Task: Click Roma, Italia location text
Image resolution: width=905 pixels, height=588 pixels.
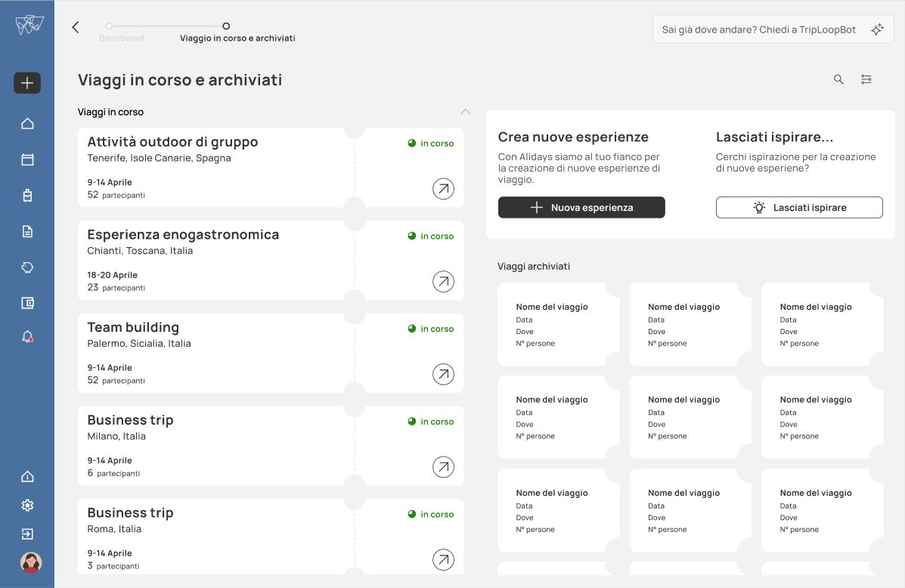Action: pos(114,529)
